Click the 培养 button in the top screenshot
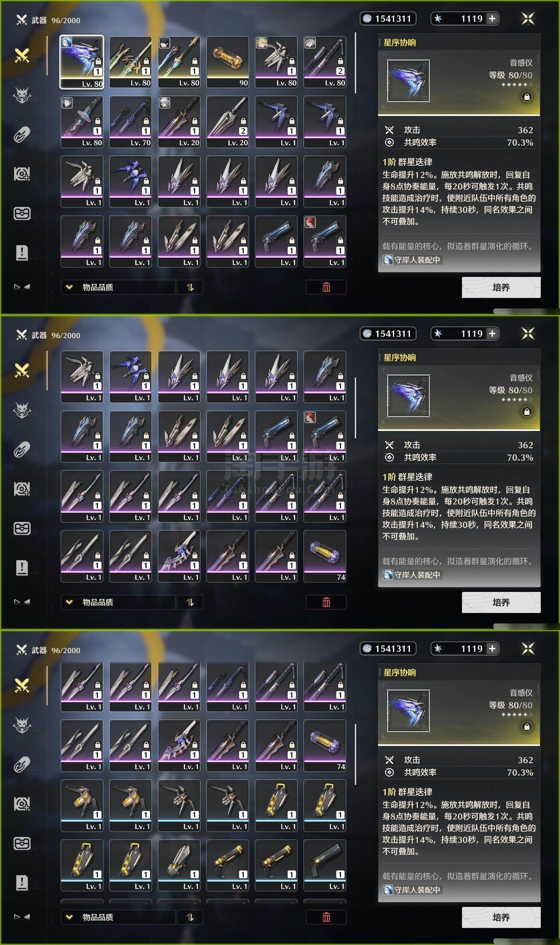The height and width of the screenshot is (945, 560). [501, 287]
